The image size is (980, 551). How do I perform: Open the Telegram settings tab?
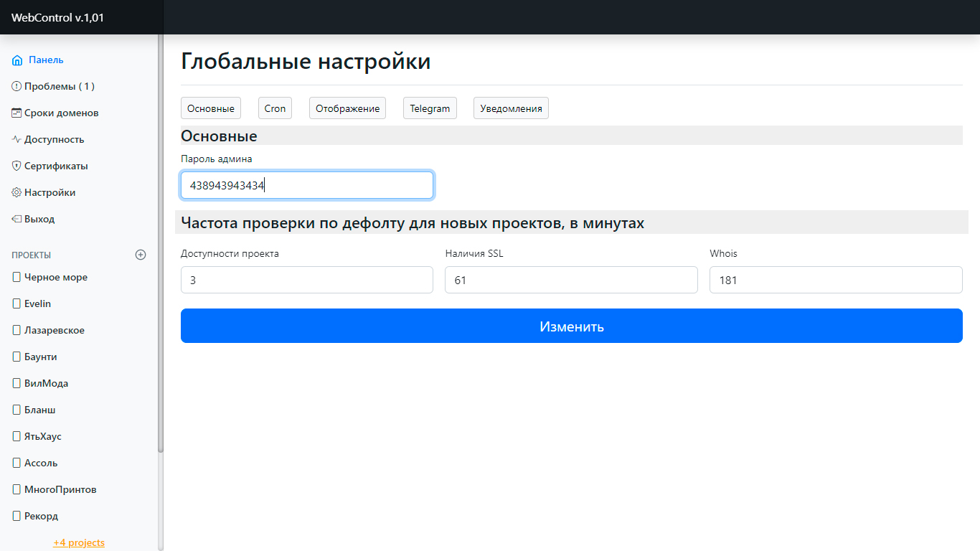(x=430, y=108)
